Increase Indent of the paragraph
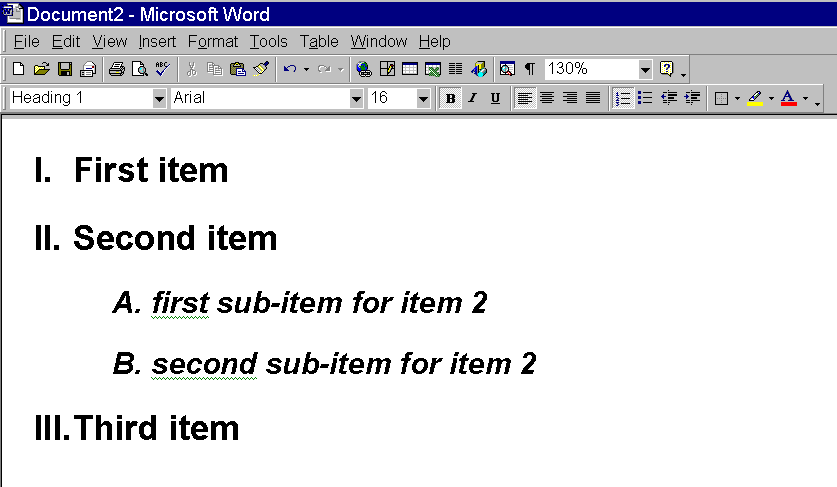The width and height of the screenshot is (837, 487). 692,98
